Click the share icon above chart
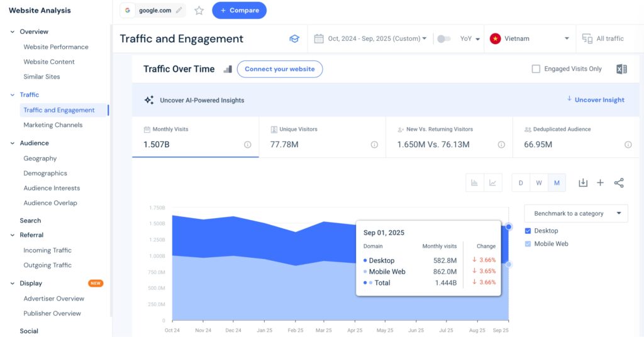Viewport: 644px width, 337px height. [619, 183]
